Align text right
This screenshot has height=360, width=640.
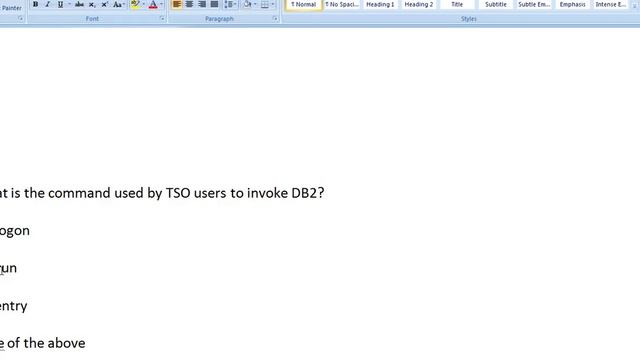(202, 4)
